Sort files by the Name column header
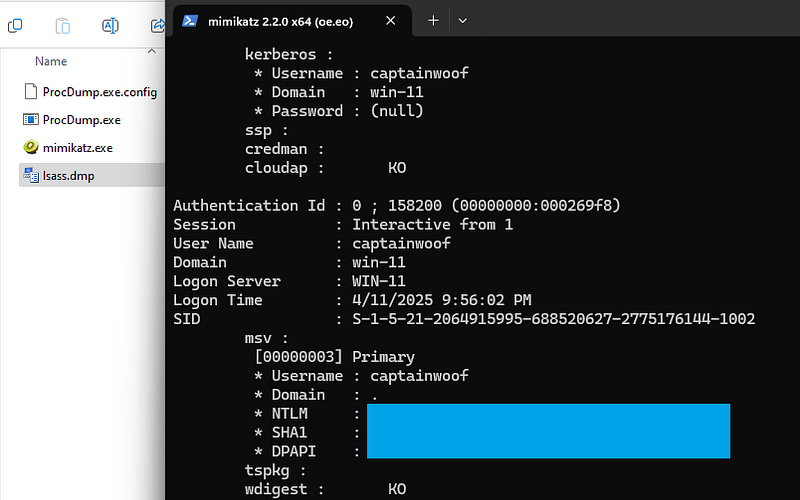The width and height of the screenshot is (800, 500). click(51, 62)
